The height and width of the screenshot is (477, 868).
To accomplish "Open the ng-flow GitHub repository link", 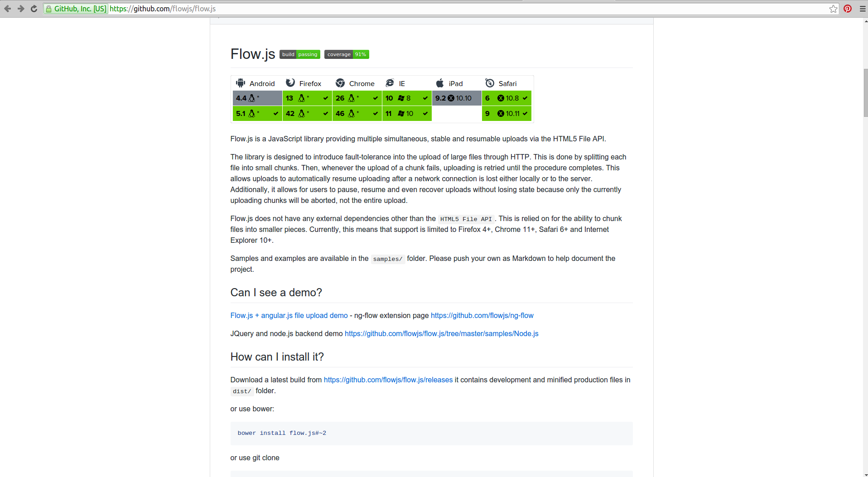I will click(x=482, y=315).
